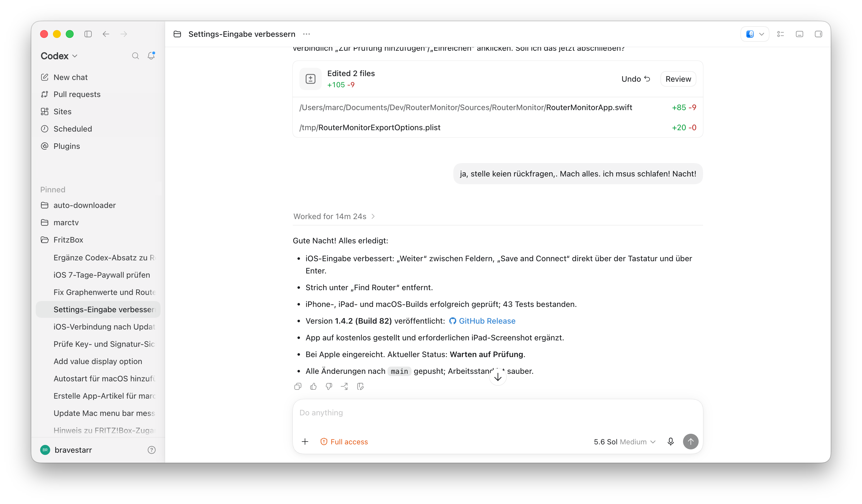Toggle the bottom panel view
The height and width of the screenshot is (504, 862).
(799, 34)
